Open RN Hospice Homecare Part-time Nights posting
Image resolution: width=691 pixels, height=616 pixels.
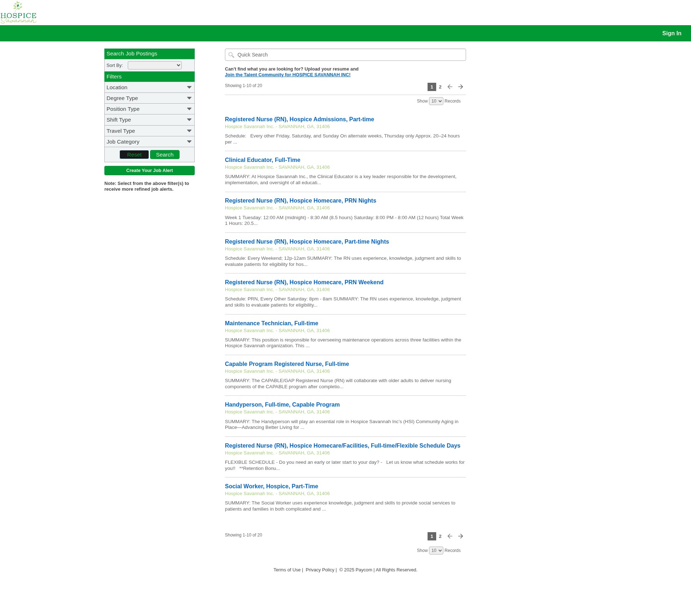[307, 241]
